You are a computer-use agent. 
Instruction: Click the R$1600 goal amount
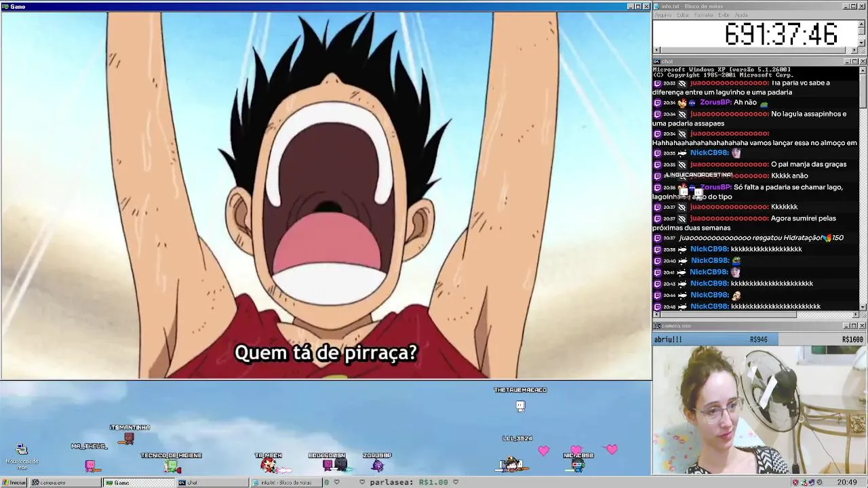852,340
